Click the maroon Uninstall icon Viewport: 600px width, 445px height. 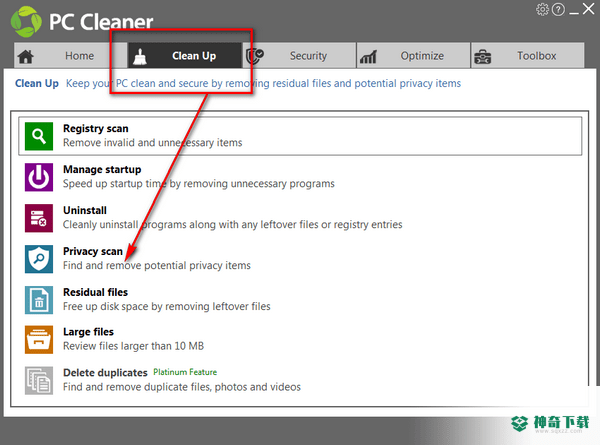[39, 218]
